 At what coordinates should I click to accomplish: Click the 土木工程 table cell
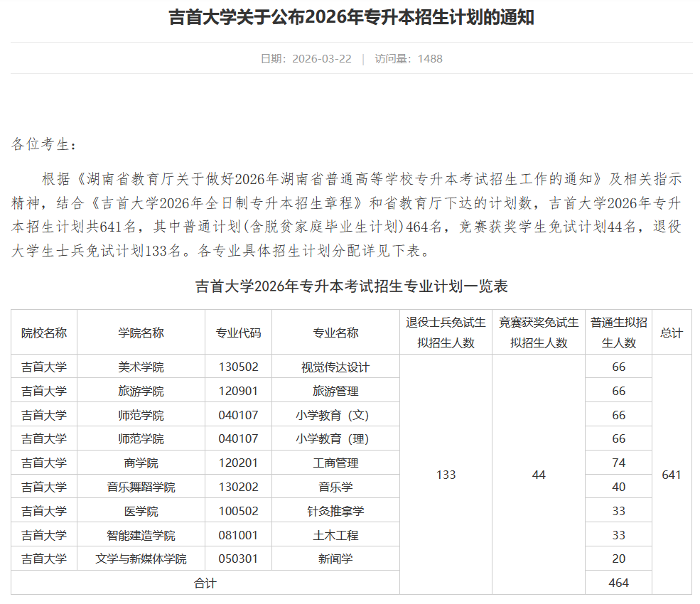[335, 535]
